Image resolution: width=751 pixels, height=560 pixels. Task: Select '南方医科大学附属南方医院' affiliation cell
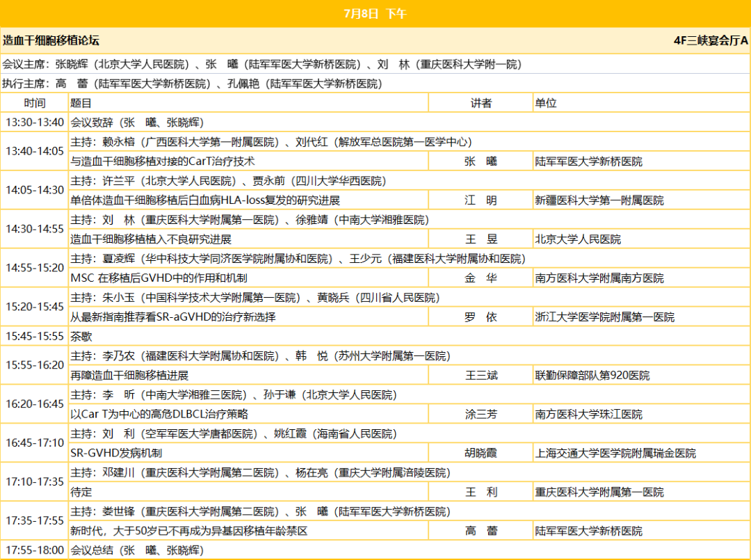642,278
